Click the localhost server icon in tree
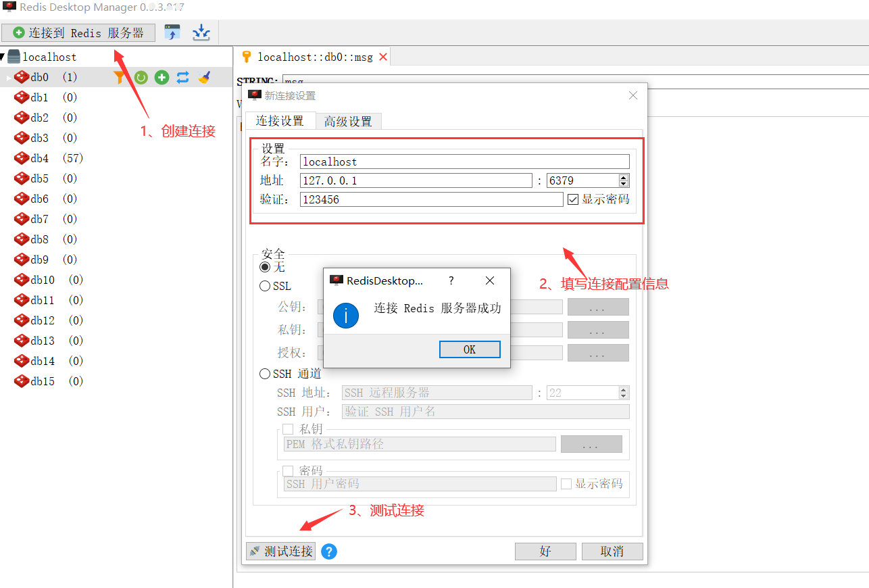 [14, 57]
